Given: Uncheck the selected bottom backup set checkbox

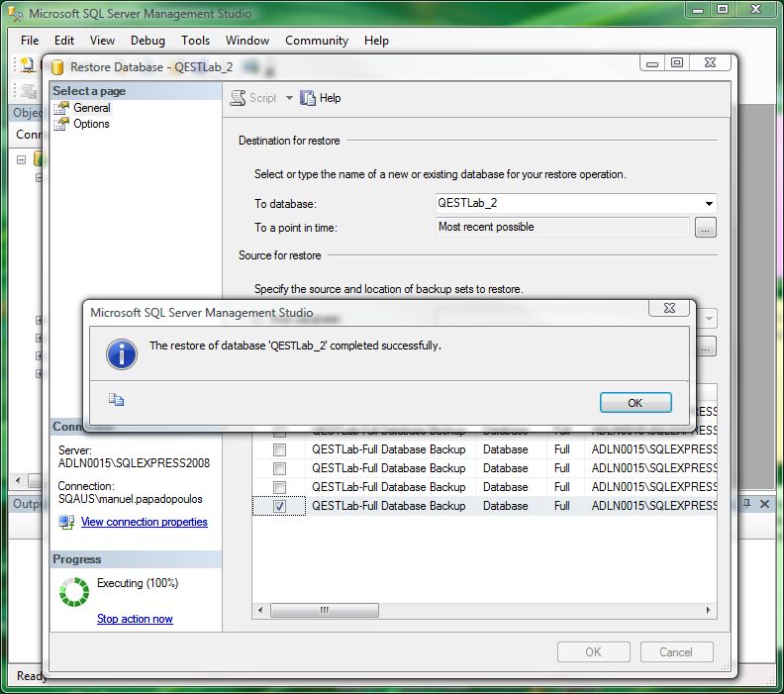Looking at the screenshot, I should coord(280,506).
